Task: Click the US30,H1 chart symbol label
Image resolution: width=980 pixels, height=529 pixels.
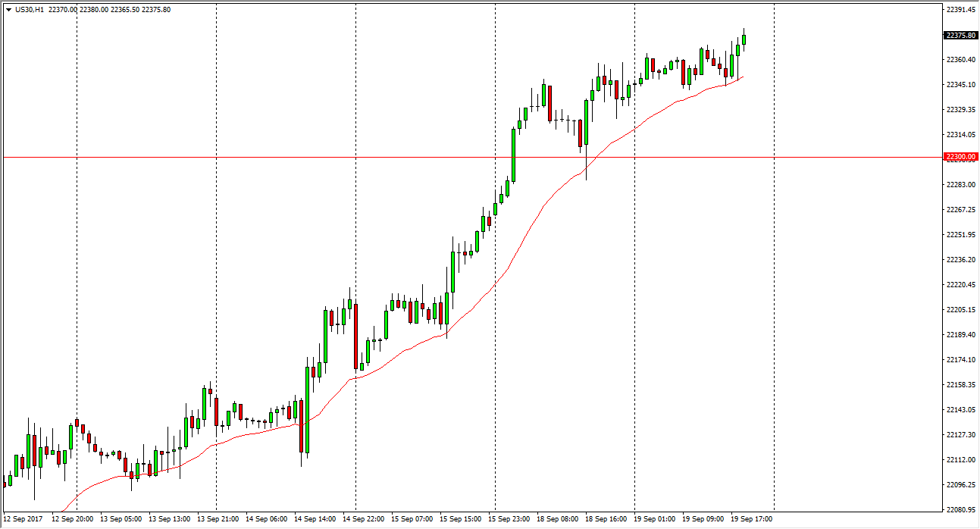Action: click(30, 10)
